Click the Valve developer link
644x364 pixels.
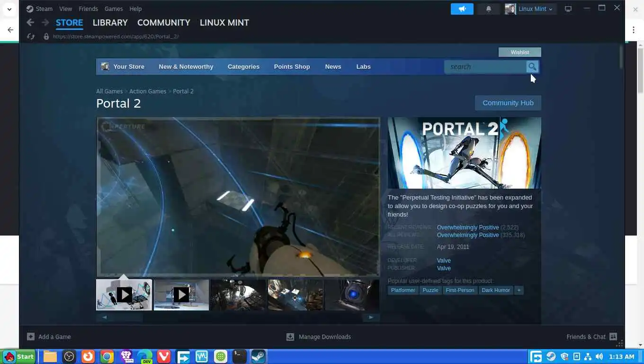444,261
